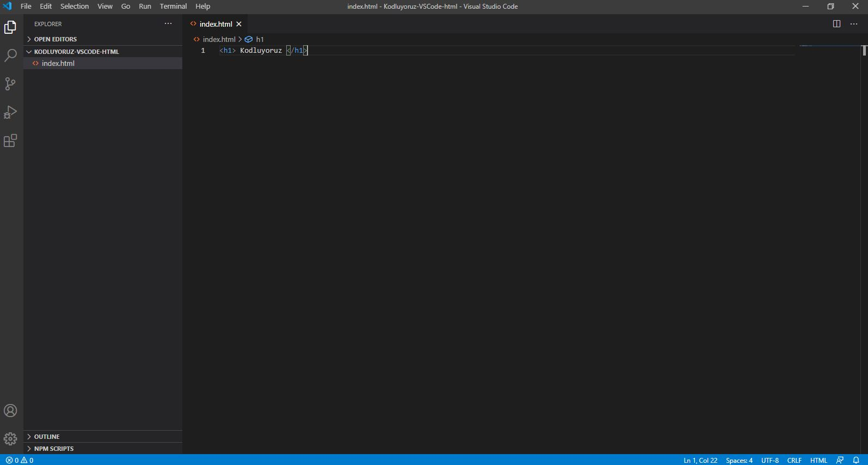Collapse the KODLUYORUZ-VSCODE-HTML folder
The height and width of the screenshot is (465, 868).
(x=76, y=52)
